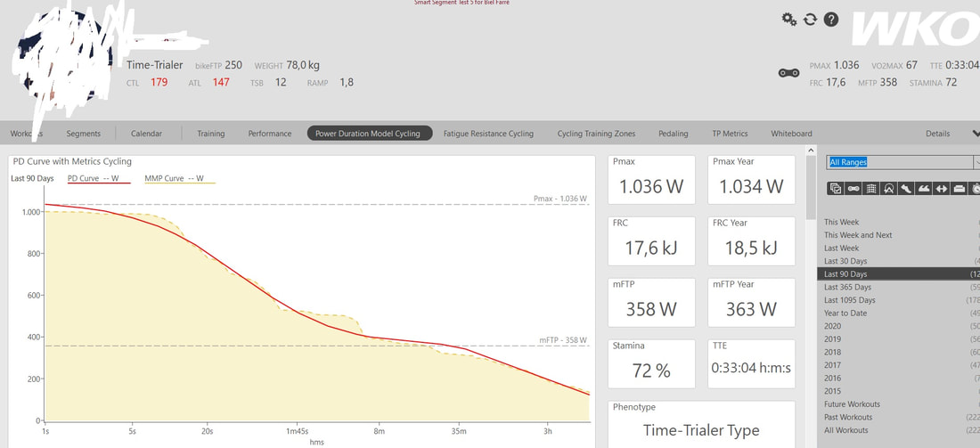
Task: Click the metrics panel vertical scrollbar
Action: pos(811,187)
